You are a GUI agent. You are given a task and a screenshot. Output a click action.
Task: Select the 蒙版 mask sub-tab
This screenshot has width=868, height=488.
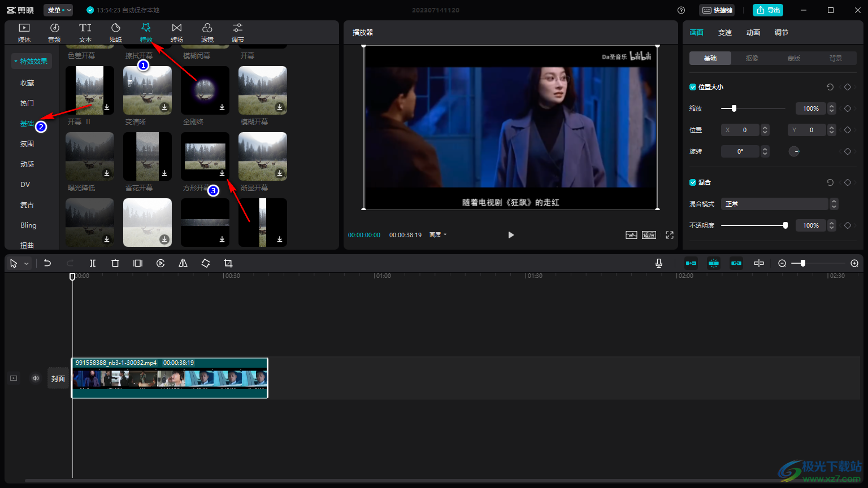pos(794,58)
